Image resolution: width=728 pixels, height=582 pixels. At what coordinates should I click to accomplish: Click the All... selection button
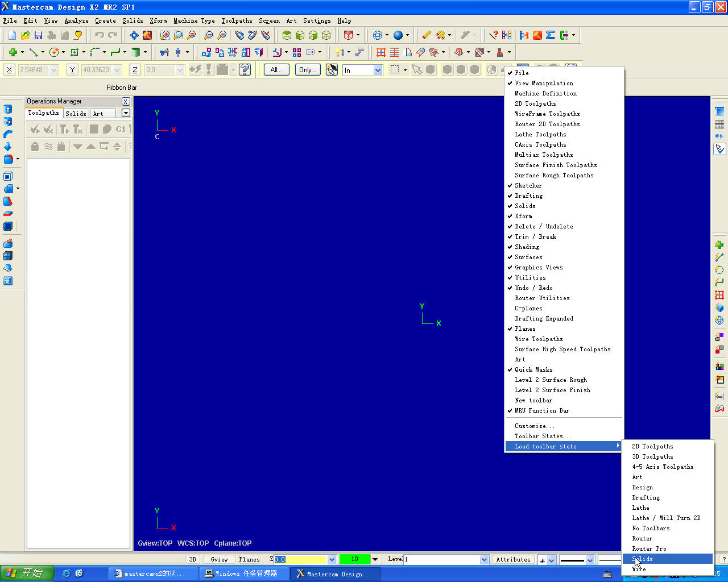pyautogui.click(x=276, y=69)
